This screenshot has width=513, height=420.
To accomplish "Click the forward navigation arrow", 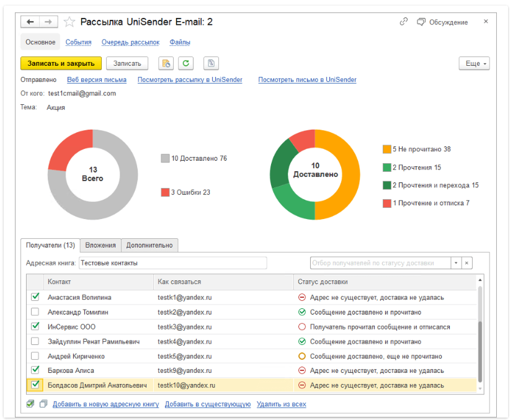I will click(48, 22).
